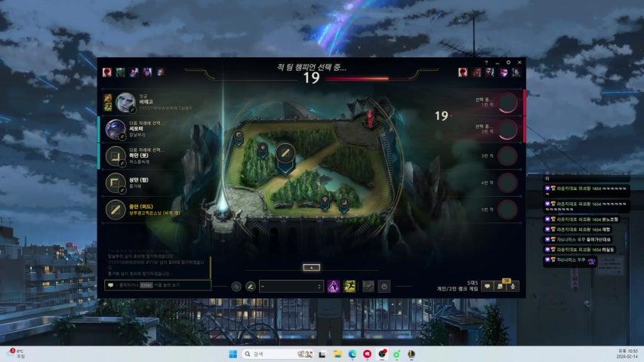Click the 4번 적 enemy pick slot
The image size is (644, 362).
pos(507,183)
